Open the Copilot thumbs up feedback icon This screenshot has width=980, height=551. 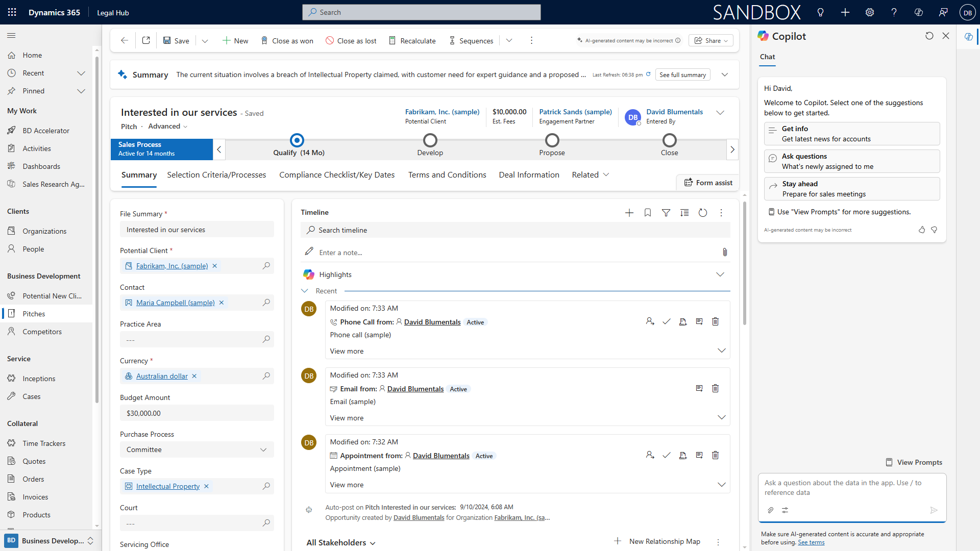pos(922,230)
